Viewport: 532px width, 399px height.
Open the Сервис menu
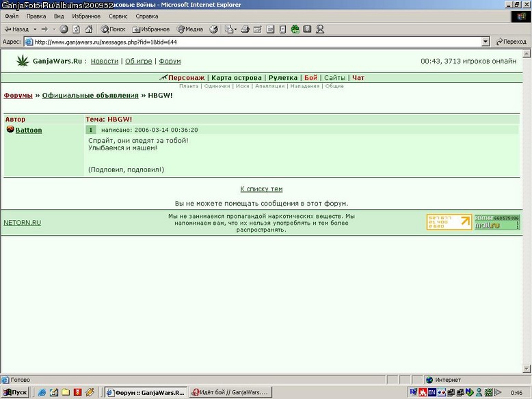pyautogui.click(x=118, y=16)
